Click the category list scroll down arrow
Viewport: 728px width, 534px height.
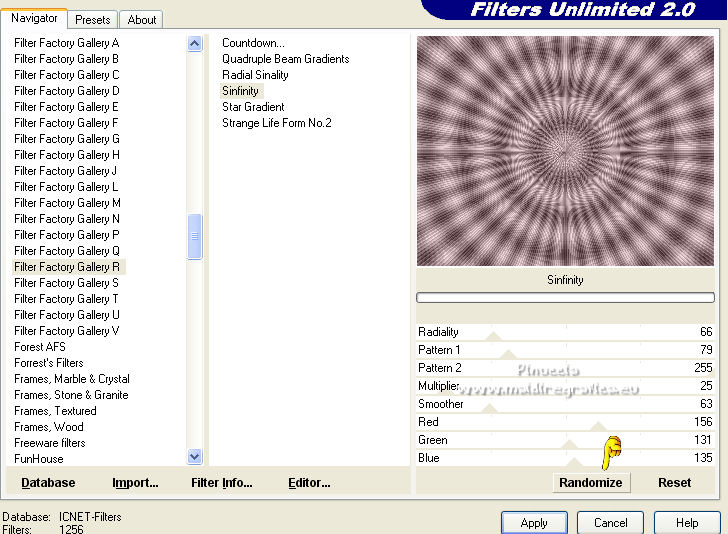point(195,456)
